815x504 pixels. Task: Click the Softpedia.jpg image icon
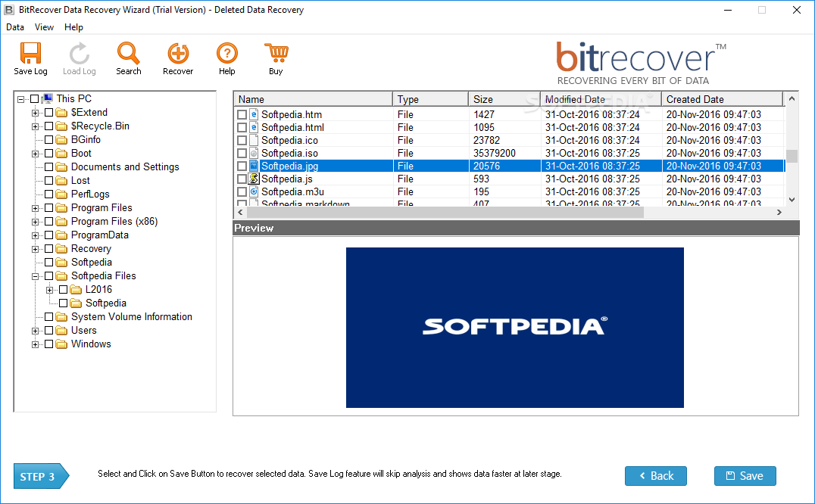(254, 166)
